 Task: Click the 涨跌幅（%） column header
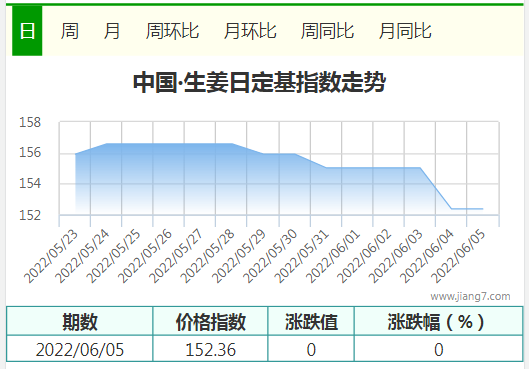click(438, 321)
